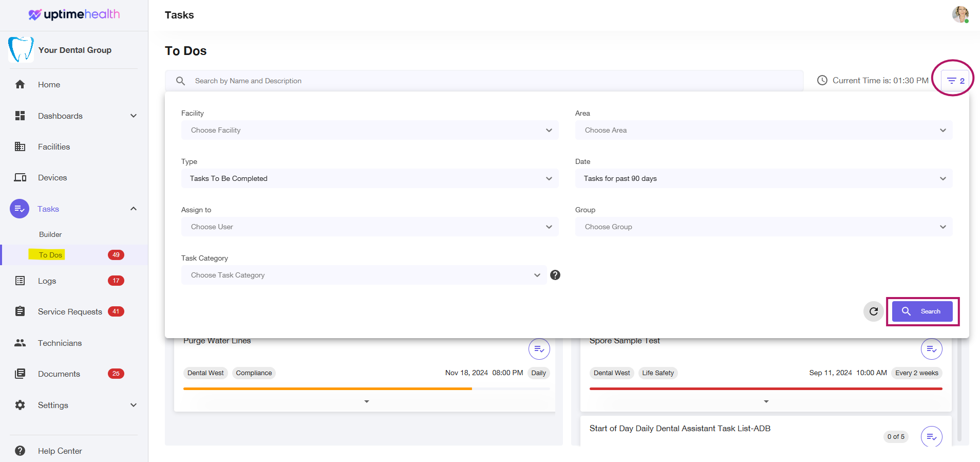Expand the Spore Sample Test card details arrow
The image size is (980, 462).
click(x=766, y=401)
